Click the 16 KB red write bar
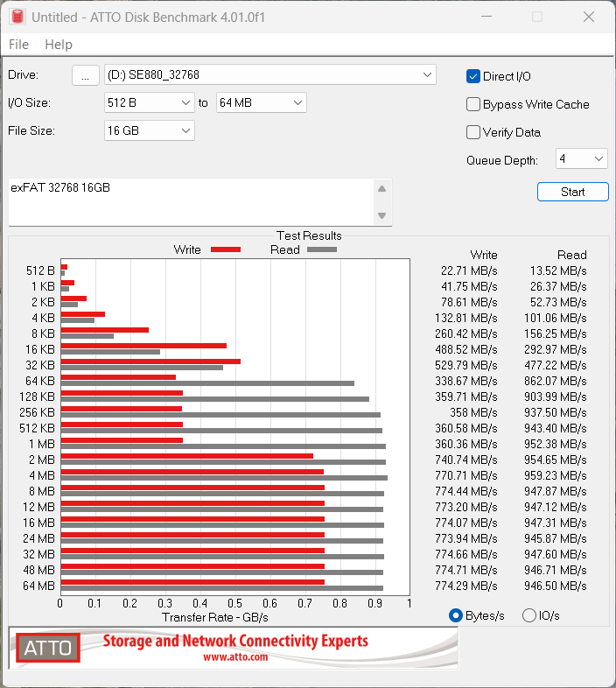The image size is (616, 688). pyautogui.click(x=143, y=346)
